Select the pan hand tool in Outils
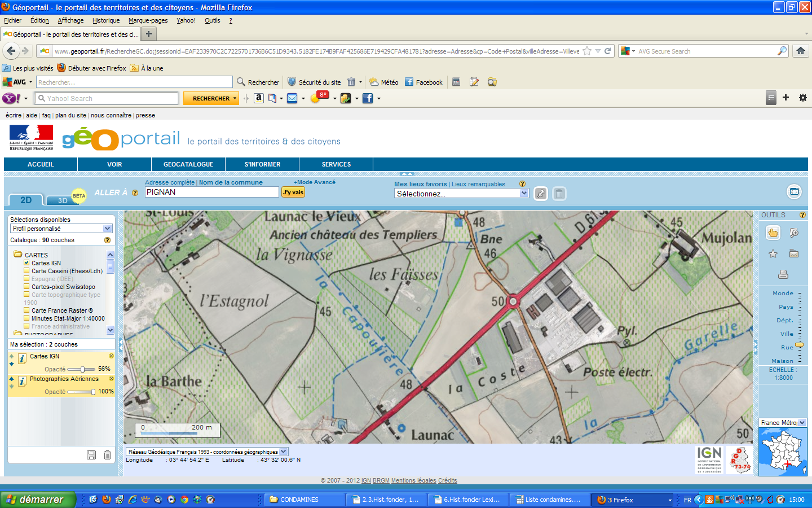The height and width of the screenshot is (508, 812). (773, 233)
